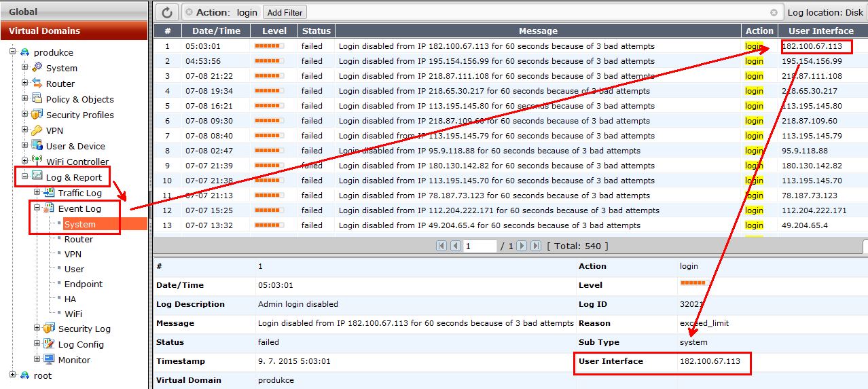Go to next page of log results
The width and height of the screenshot is (868, 389).
(x=522, y=246)
